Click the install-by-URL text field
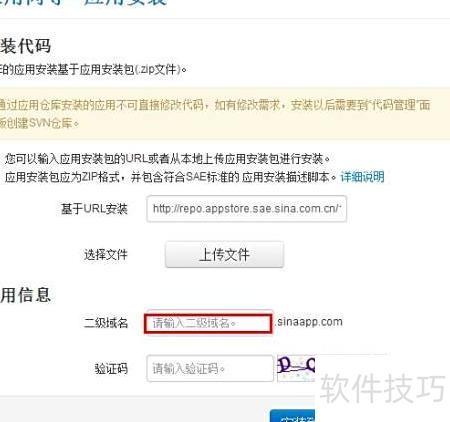 coord(246,209)
